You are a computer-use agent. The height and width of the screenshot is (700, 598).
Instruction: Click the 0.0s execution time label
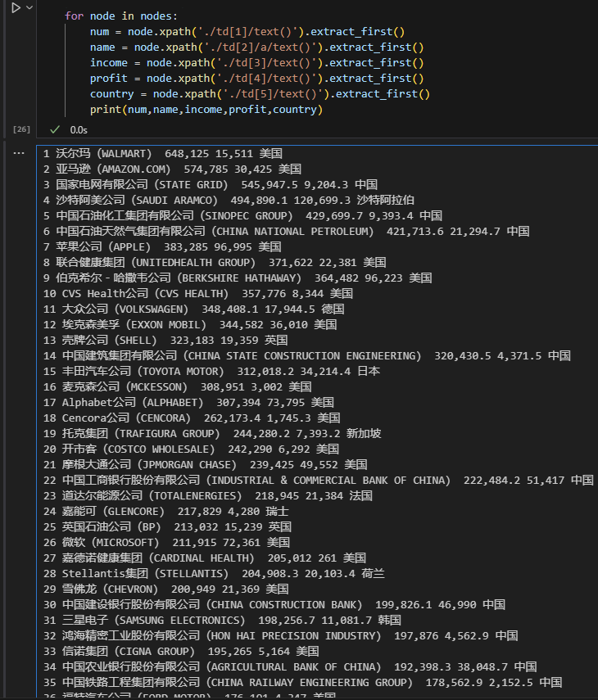tap(79, 130)
